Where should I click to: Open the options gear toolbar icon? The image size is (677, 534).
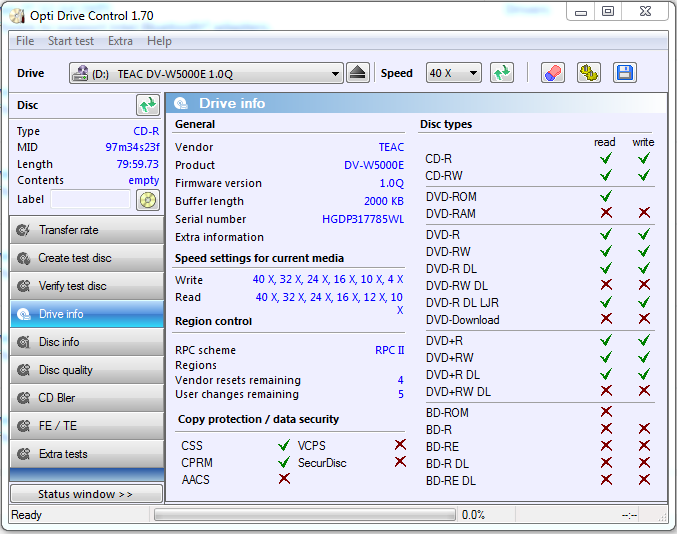point(588,73)
